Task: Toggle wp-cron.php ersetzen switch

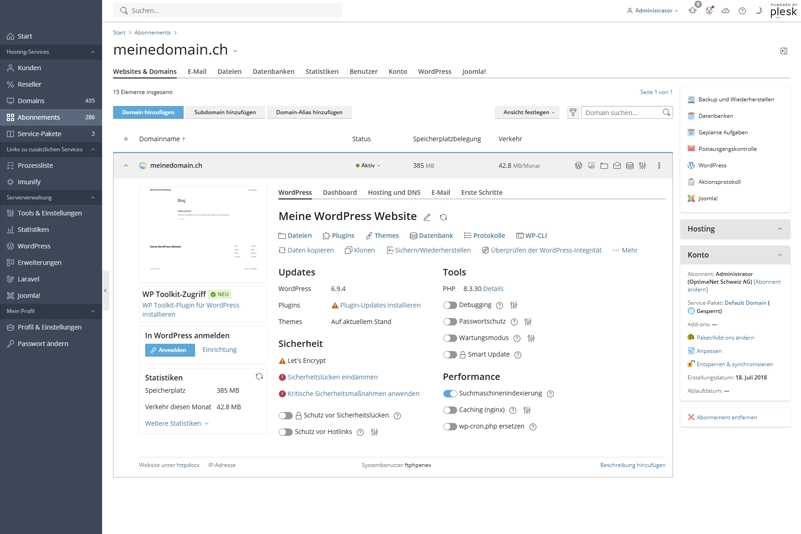Action: 450,427
